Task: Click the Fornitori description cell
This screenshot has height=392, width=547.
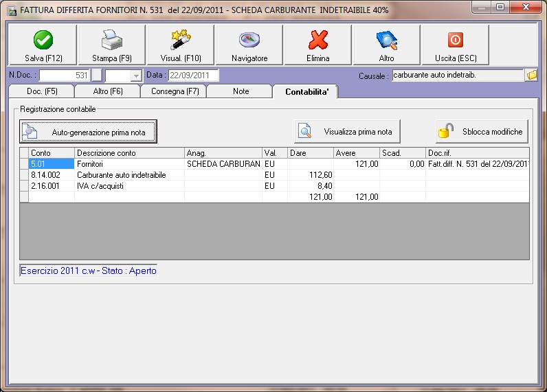Action: click(129, 164)
